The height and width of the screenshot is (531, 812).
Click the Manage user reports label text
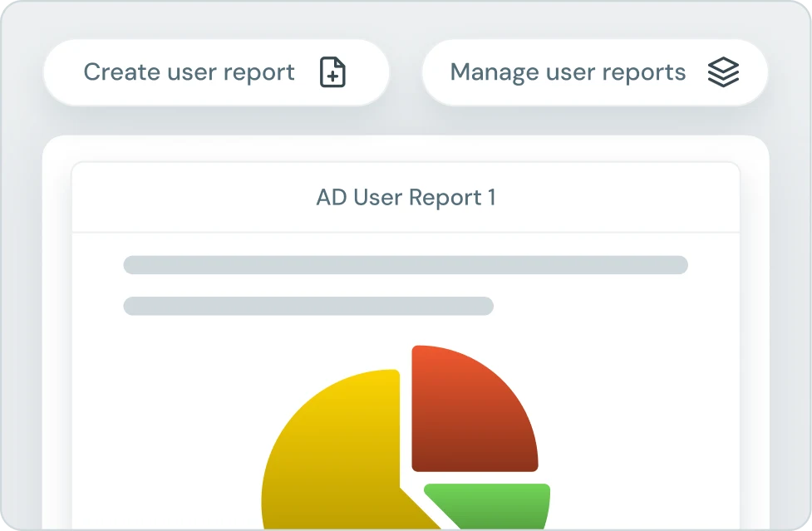coord(568,72)
